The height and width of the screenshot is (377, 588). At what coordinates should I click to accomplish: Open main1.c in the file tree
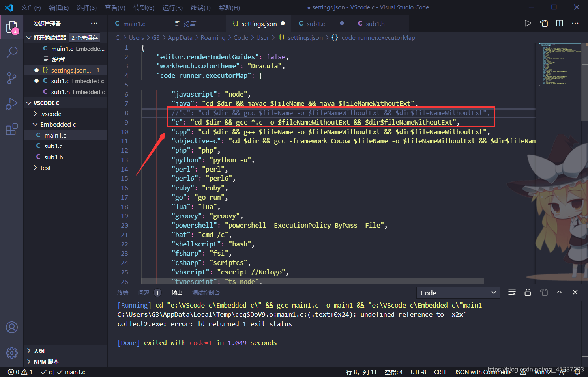[65, 135]
